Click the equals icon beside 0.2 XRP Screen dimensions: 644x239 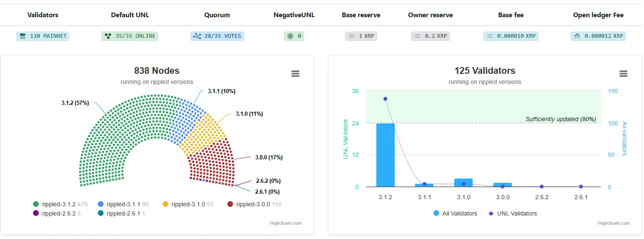[418, 36]
